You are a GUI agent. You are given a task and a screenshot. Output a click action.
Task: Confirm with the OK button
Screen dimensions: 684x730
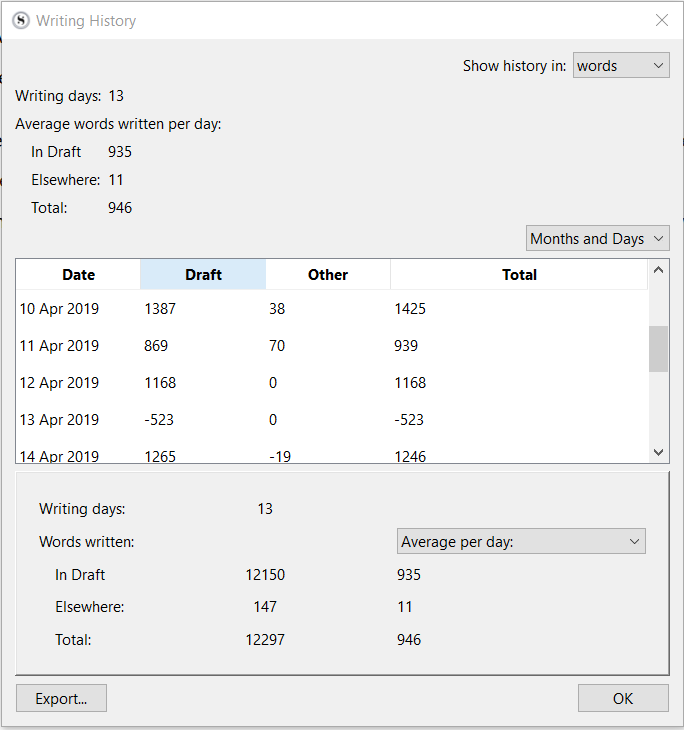(623, 698)
